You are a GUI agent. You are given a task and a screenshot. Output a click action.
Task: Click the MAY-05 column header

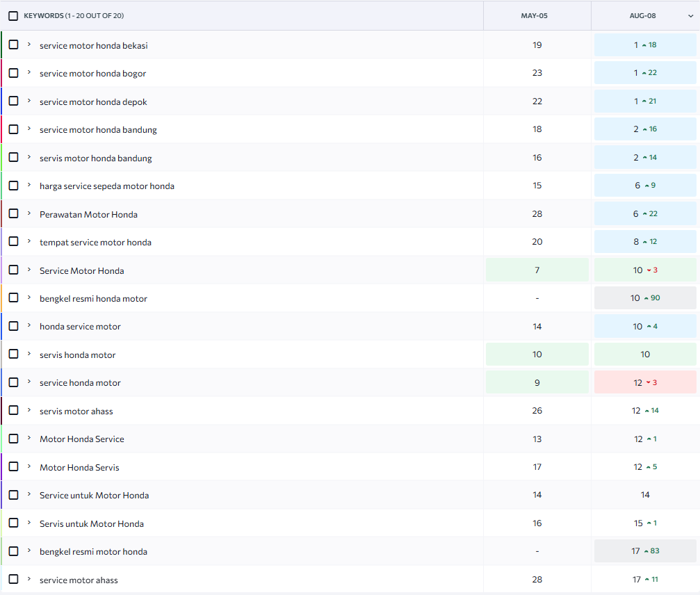tap(534, 15)
